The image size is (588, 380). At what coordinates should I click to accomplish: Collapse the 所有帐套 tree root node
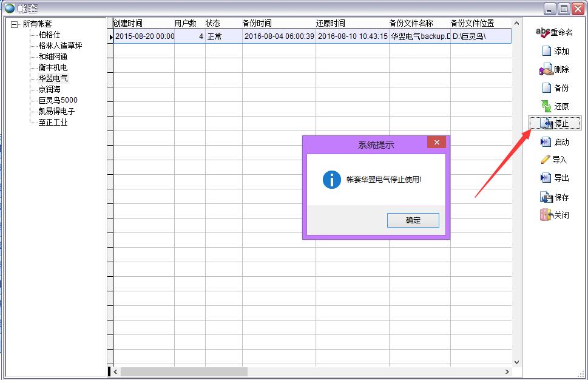14,24
